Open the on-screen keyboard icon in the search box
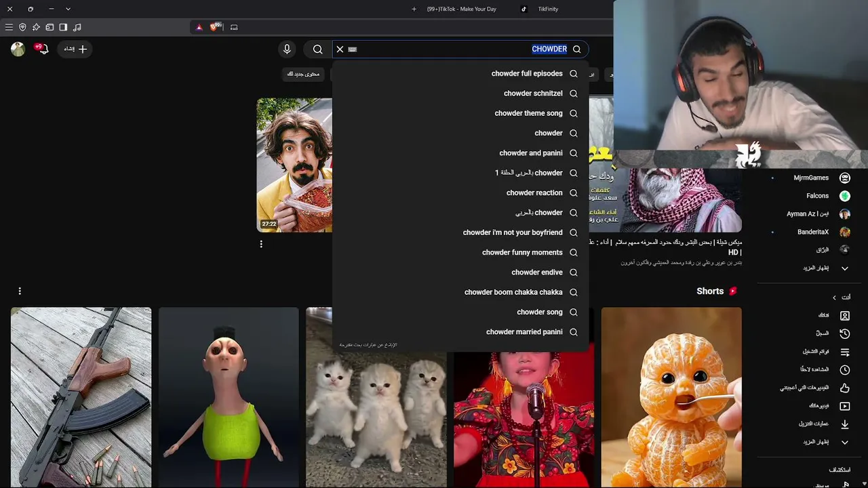This screenshot has width=868, height=488. 353,49
